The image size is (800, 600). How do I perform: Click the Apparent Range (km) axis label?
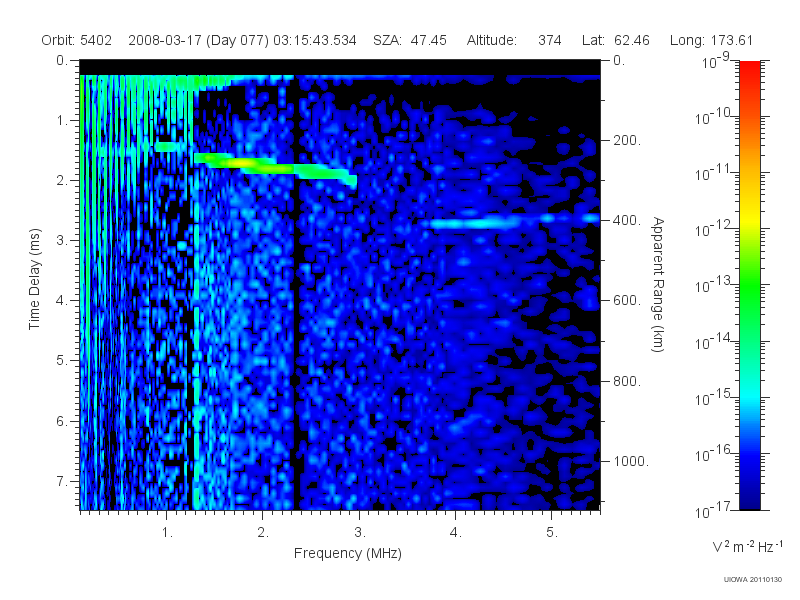click(658, 284)
